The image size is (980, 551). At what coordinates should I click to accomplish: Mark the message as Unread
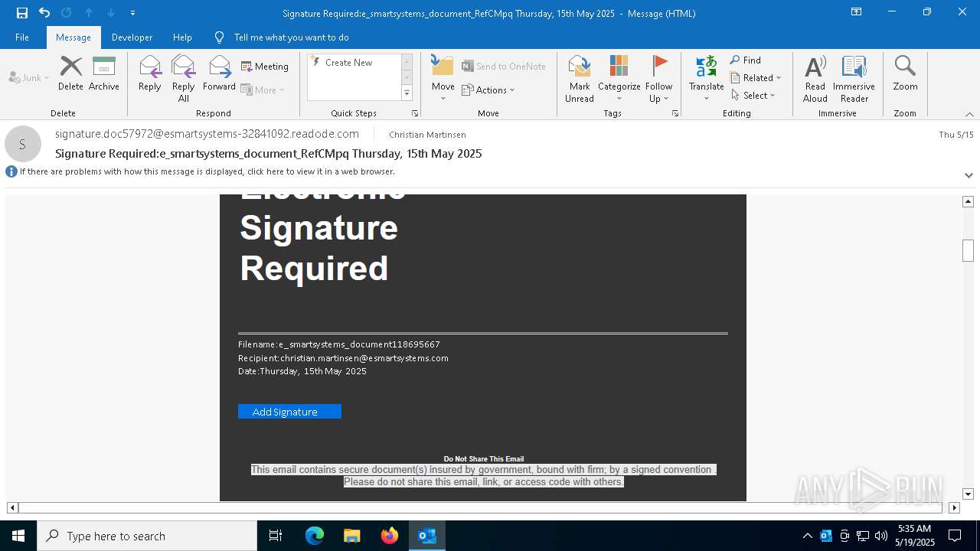point(580,78)
